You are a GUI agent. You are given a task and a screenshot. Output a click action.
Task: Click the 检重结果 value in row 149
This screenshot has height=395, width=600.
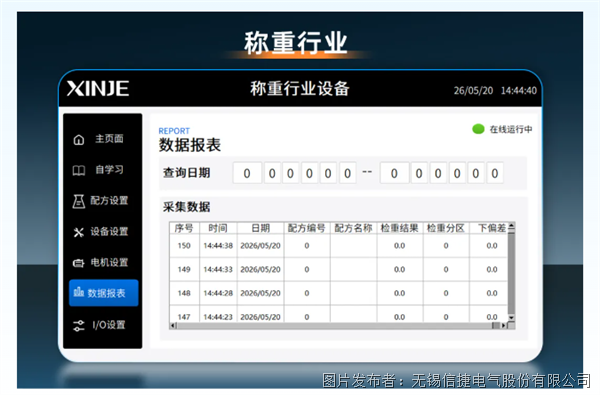pyautogui.click(x=399, y=269)
